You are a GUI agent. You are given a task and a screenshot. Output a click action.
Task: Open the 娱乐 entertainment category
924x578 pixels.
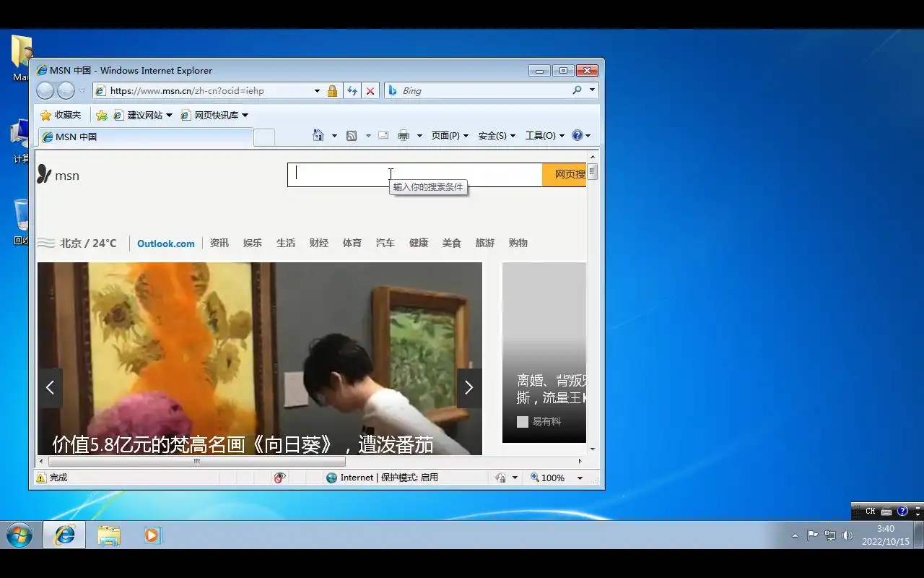(x=253, y=243)
